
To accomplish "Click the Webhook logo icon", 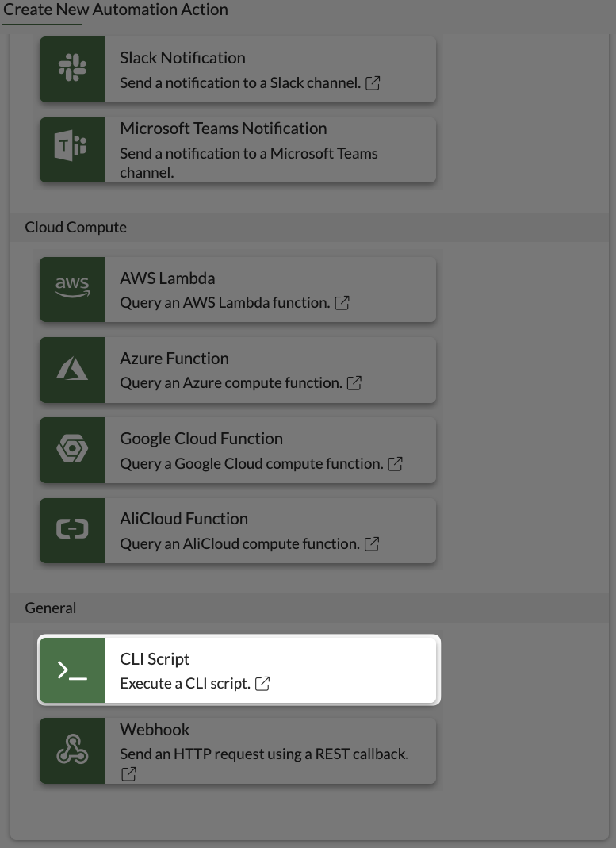I will point(72,749).
